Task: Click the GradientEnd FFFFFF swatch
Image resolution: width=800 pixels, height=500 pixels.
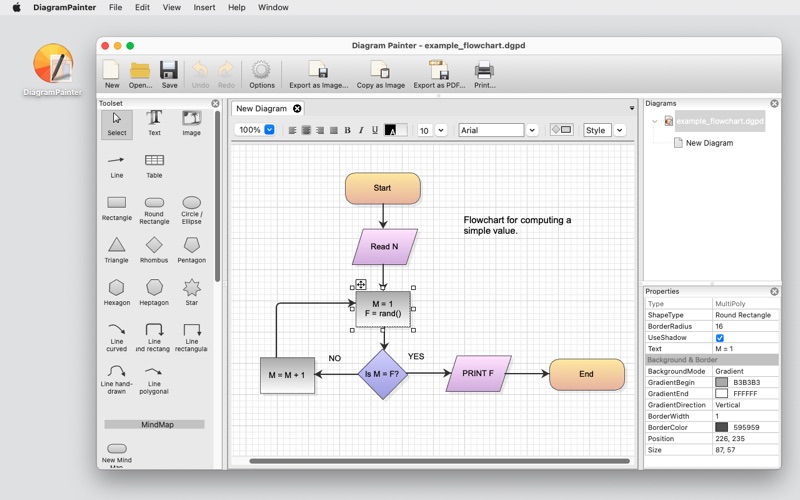Action: coord(721,393)
